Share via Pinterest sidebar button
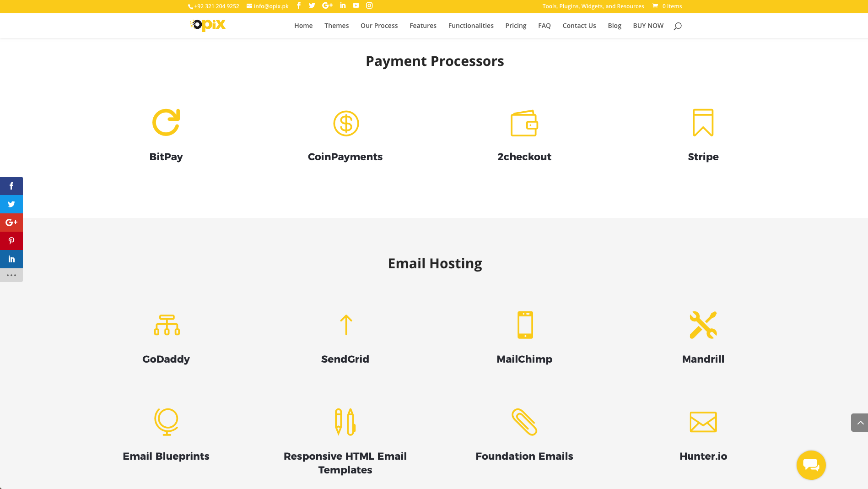The height and width of the screenshot is (489, 868). [x=11, y=241]
